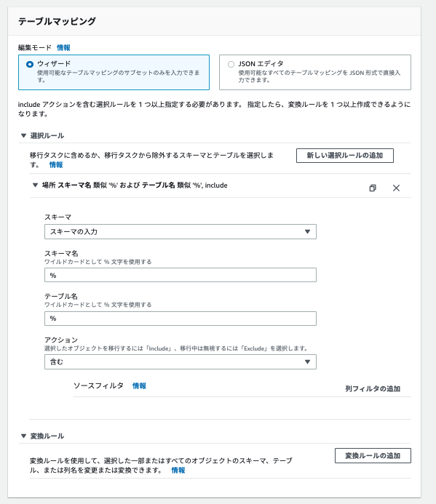Viewport: 436px width, 504px height.
Task: Open 情報 link beside ソースフィルタ
Action: [139, 385]
